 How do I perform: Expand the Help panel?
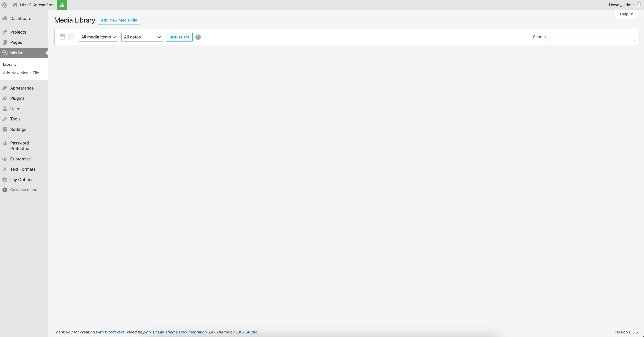[x=626, y=14]
